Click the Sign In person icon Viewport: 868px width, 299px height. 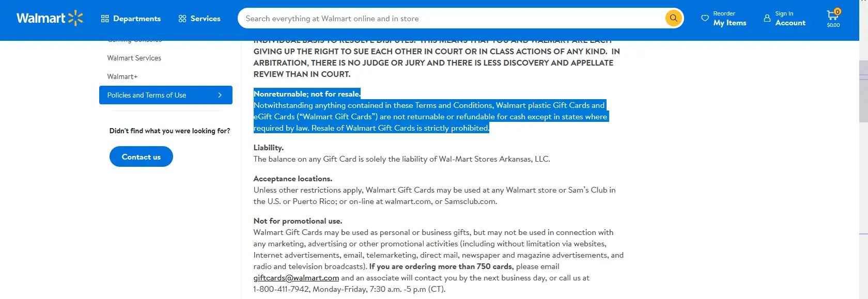click(x=767, y=18)
